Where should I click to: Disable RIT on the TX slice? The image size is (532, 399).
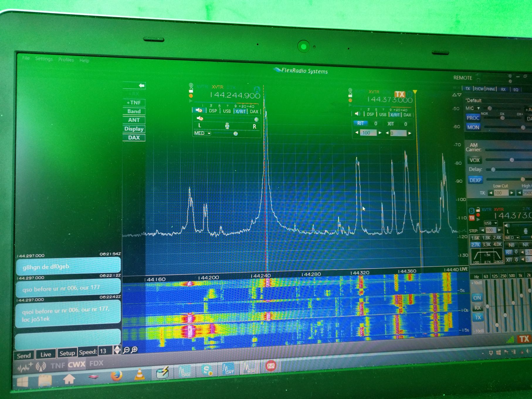360,123
